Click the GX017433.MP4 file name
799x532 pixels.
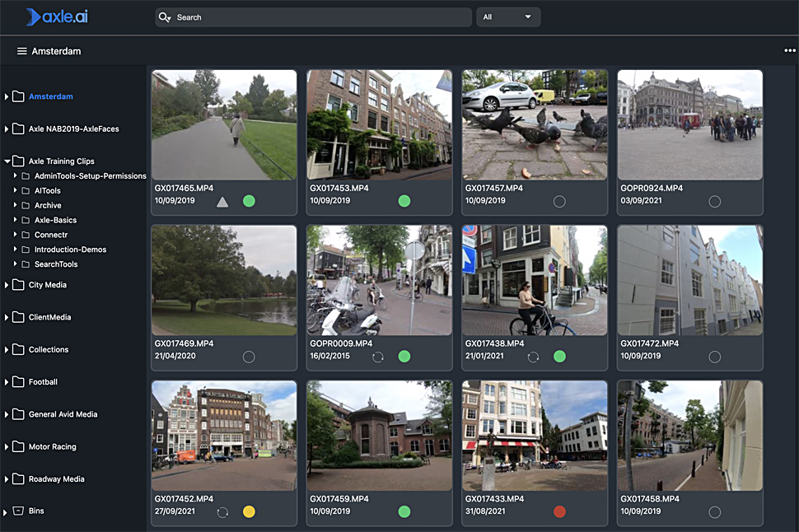tap(494, 499)
